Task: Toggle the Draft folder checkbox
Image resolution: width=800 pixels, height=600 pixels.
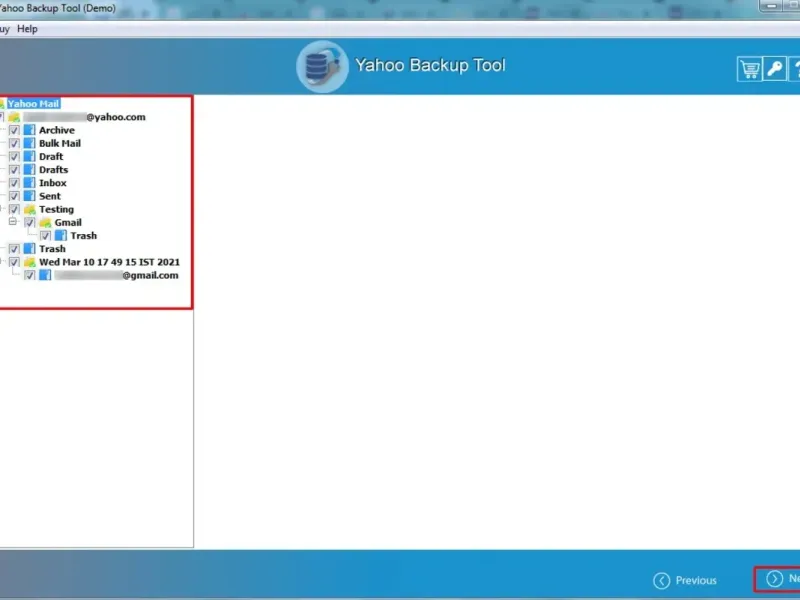Action: click(14, 157)
